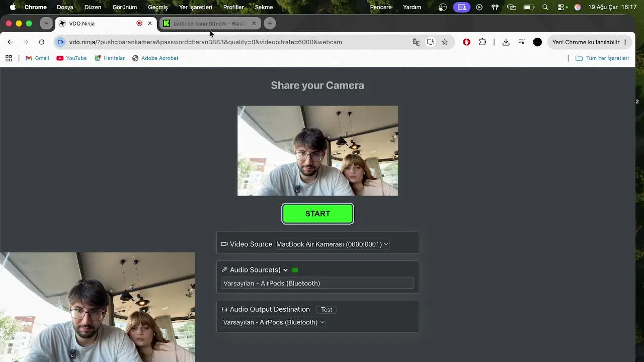Open the Adobe Acrobat bookmark
This screenshot has height=362, width=644.
(x=155, y=58)
